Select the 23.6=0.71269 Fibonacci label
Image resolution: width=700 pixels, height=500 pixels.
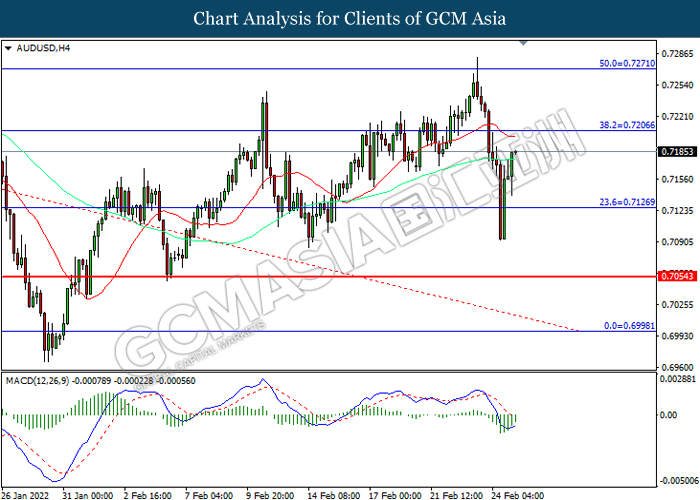627,202
